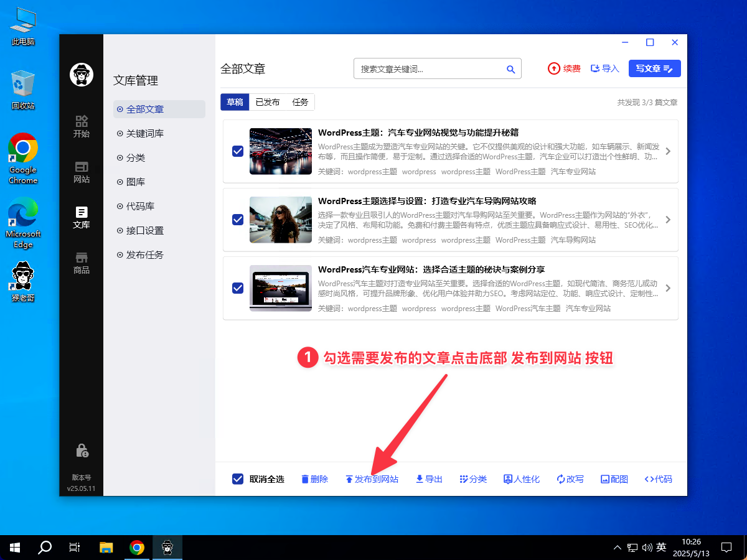This screenshot has width=747, height=560.
Task: Open title WordPress汽车专业网站：选择合适主题 article
Action: click(431, 269)
